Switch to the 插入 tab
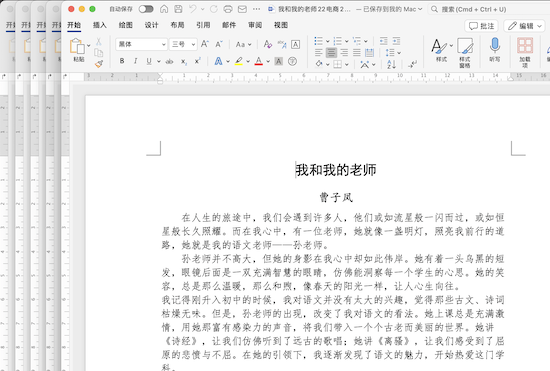The height and width of the screenshot is (371, 550). (100, 25)
